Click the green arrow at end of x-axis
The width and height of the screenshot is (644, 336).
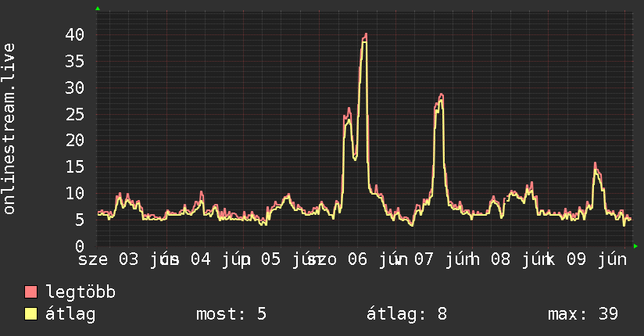coord(635,246)
